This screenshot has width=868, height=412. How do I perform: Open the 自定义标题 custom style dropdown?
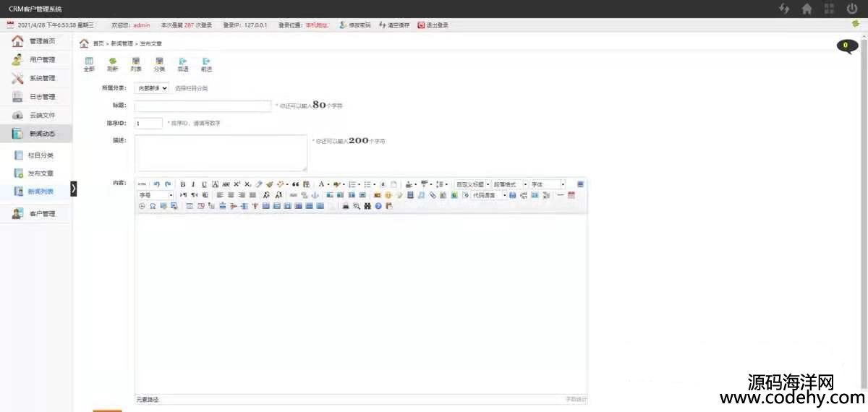click(x=473, y=184)
